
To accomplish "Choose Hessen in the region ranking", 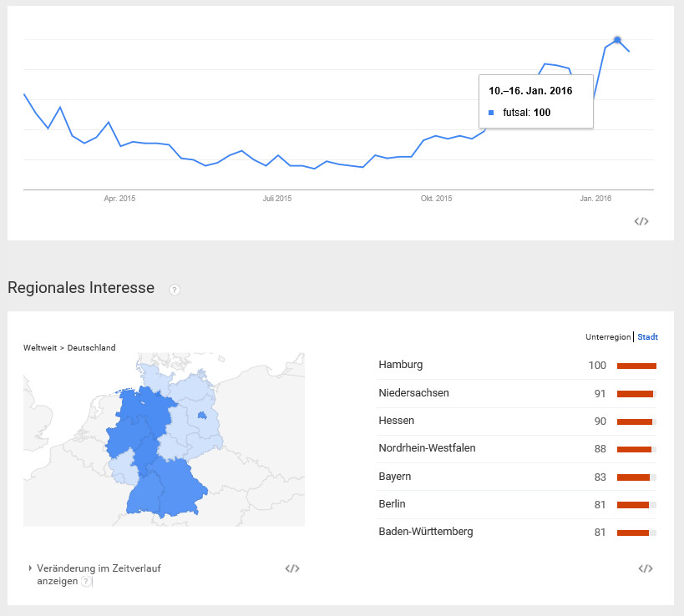I will 396,421.
